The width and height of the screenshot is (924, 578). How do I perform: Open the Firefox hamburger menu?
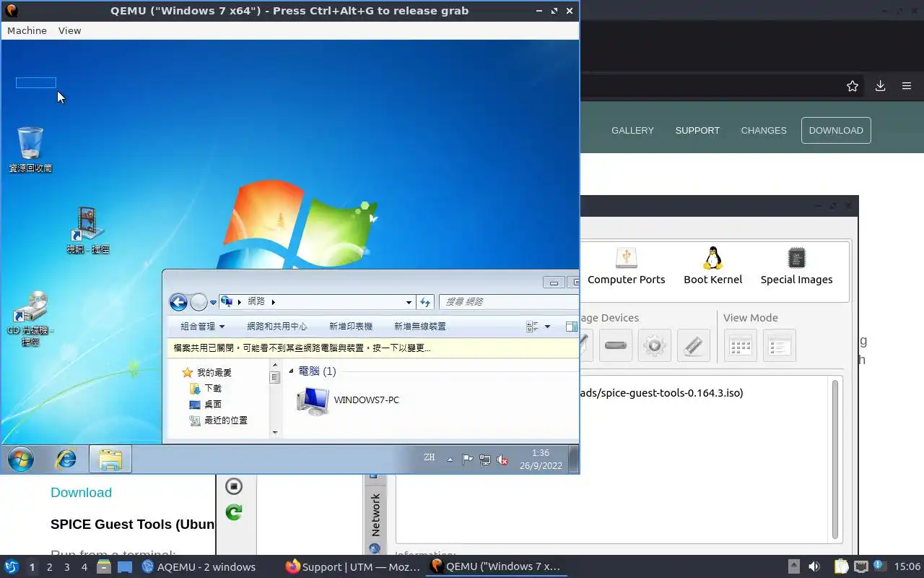click(907, 86)
